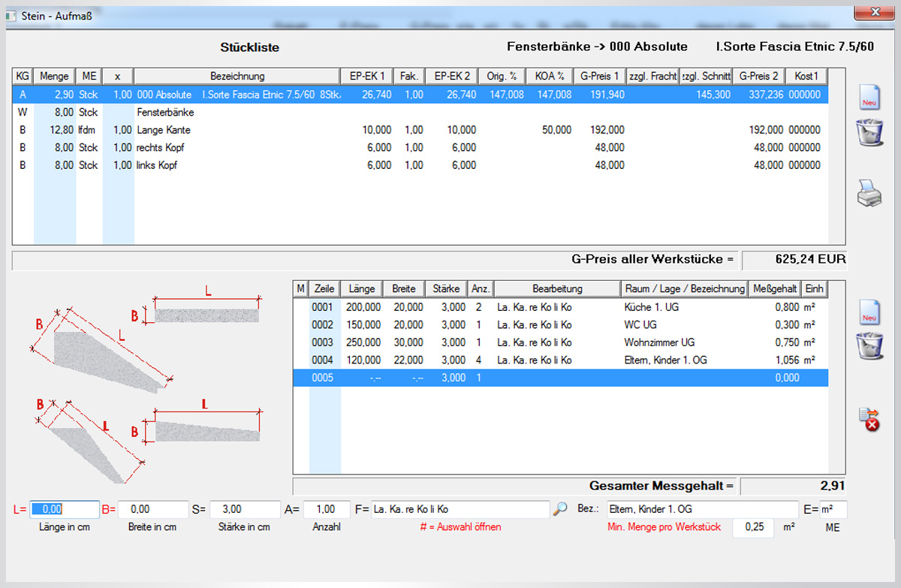The width and height of the screenshot is (901, 588).
Task: Click the Einh column header
Action: [x=815, y=288]
